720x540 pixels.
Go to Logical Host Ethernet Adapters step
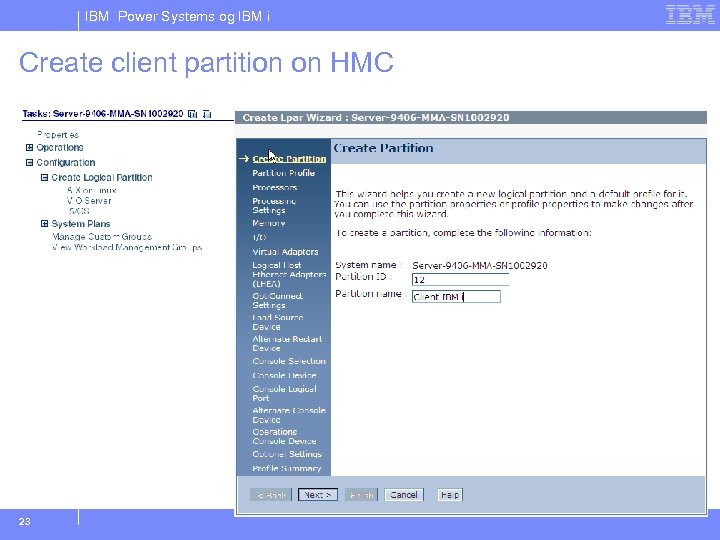tap(289, 275)
